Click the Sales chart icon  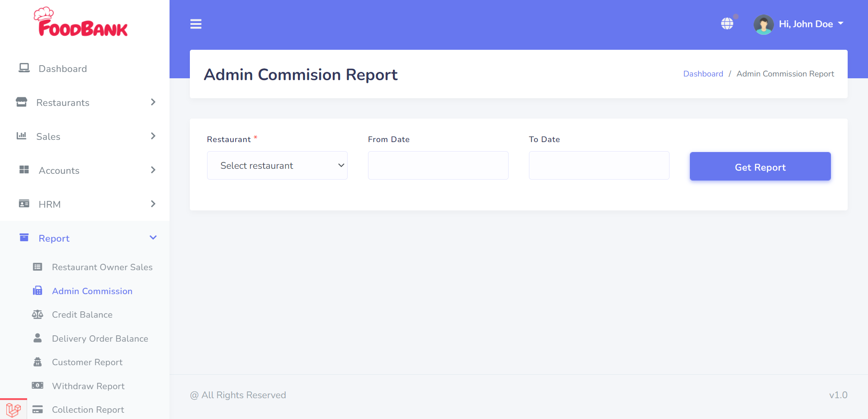click(21, 136)
